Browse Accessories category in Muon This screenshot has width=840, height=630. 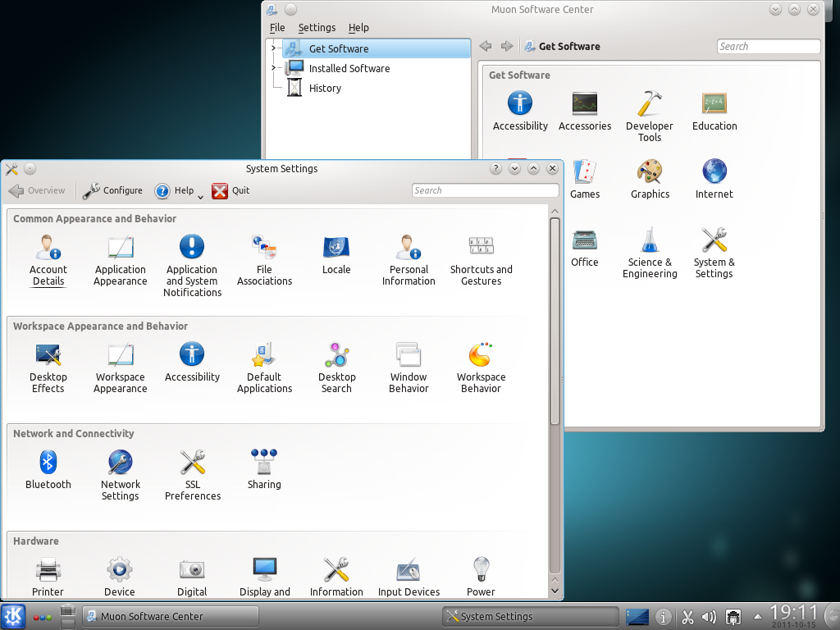click(x=584, y=111)
